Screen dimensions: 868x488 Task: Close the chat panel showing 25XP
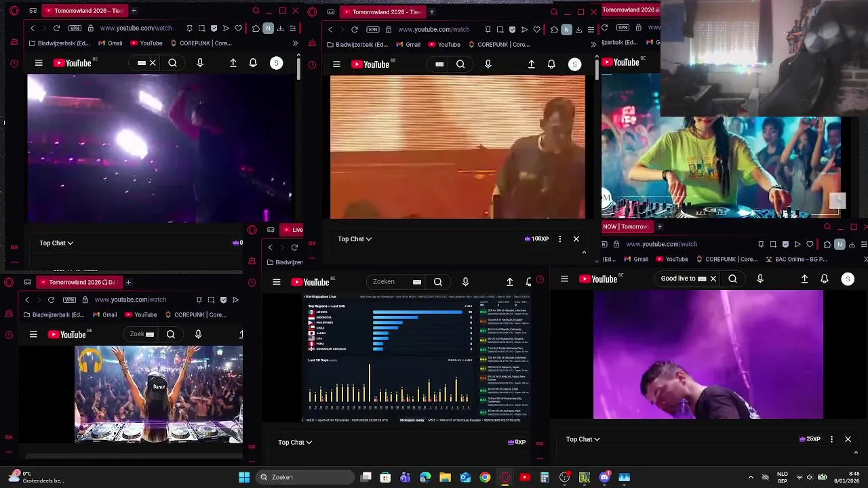(848, 439)
